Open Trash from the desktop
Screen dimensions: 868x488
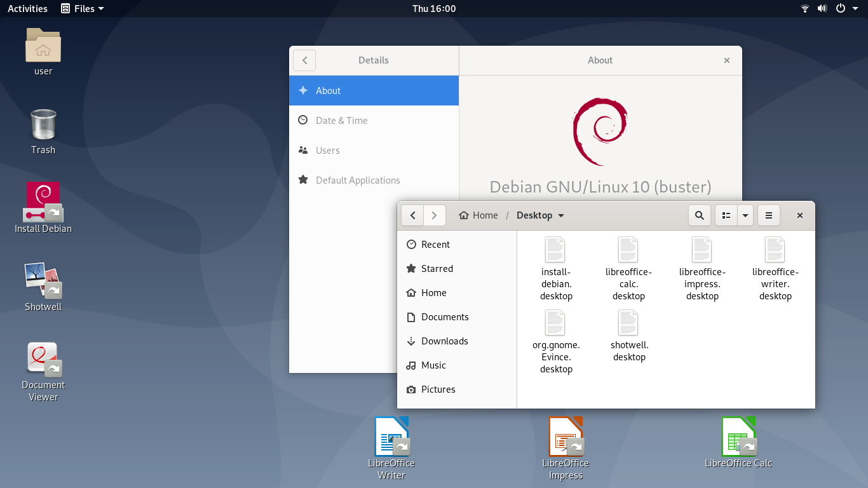[x=43, y=132]
